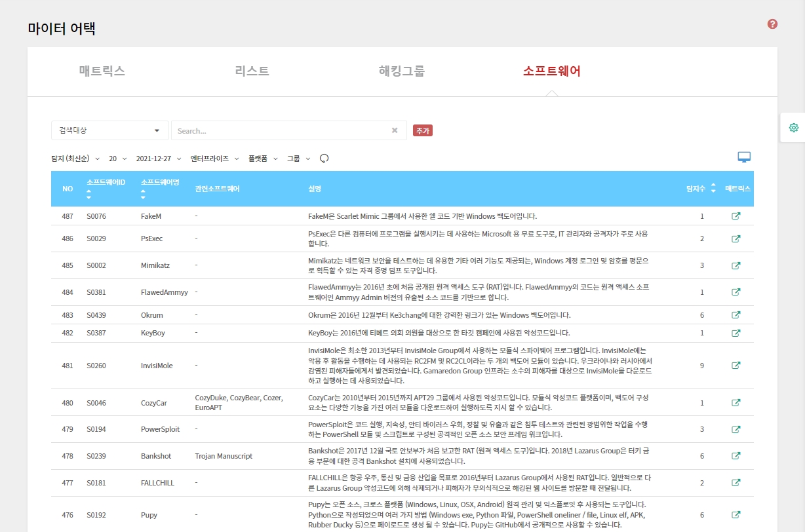Image resolution: width=805 pixels, height=532 pixels.
Task: Expand the 검색대상 dropdown
Action: (109, 130)
